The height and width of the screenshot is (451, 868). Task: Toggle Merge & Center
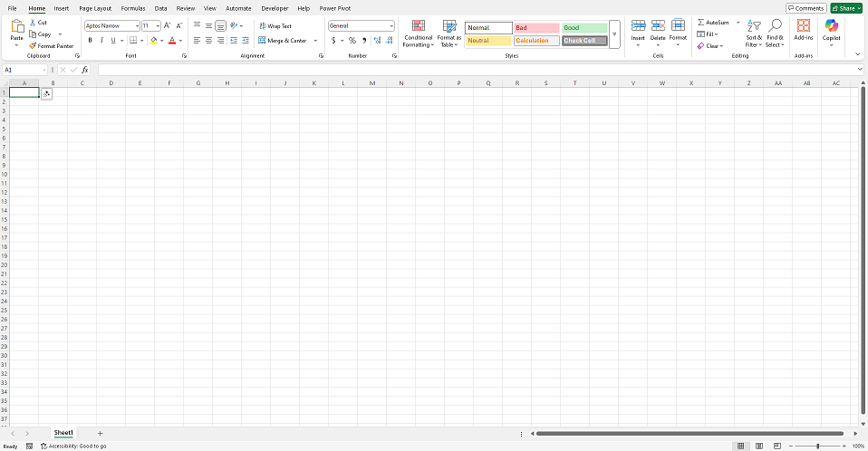[x=283, y=41]
